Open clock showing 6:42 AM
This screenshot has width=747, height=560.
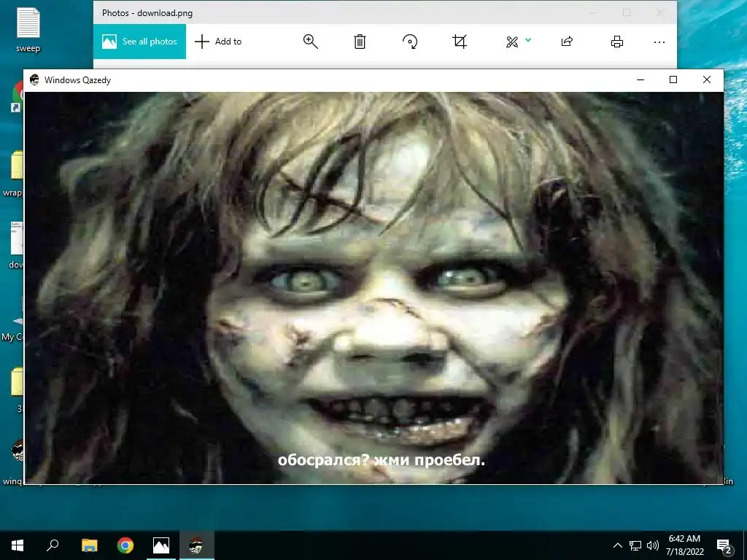coord(684,545)
